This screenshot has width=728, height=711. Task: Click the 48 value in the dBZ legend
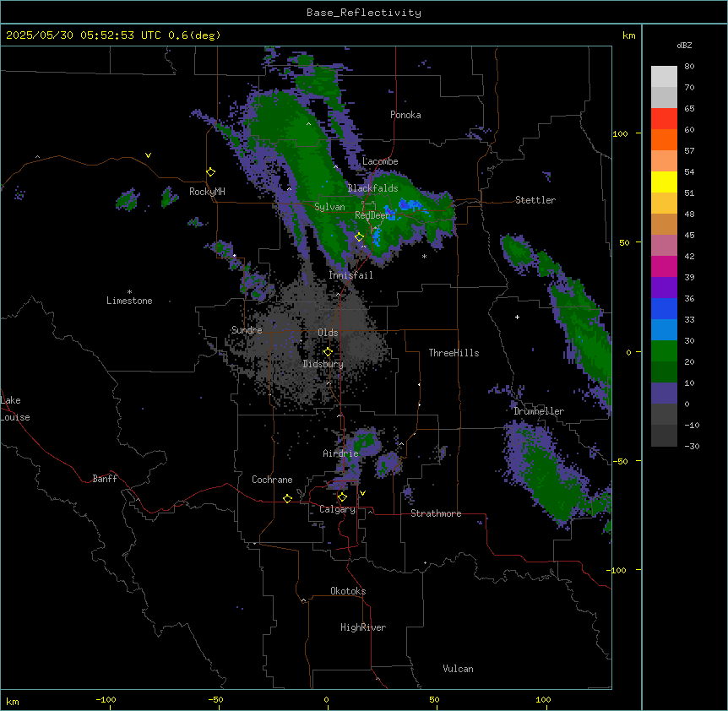click(689, 214)
